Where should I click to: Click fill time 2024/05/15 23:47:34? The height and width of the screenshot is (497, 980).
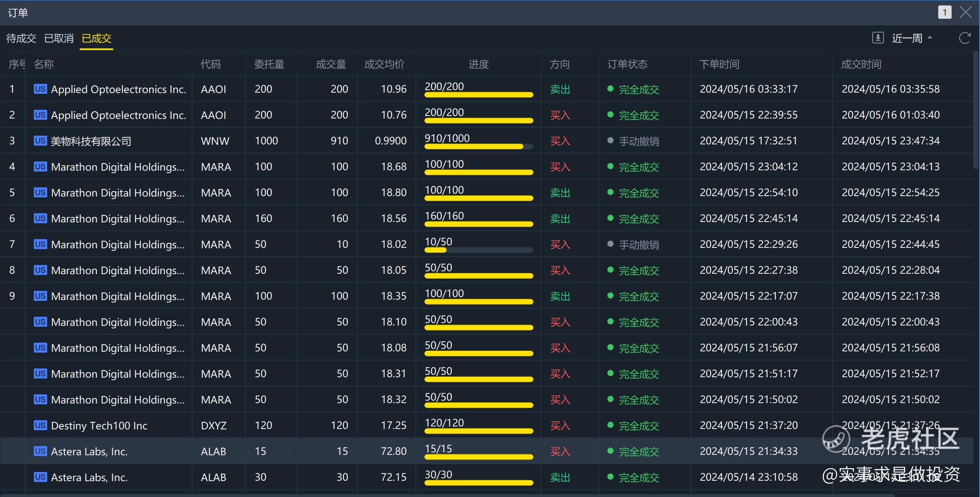click(891, 141)
